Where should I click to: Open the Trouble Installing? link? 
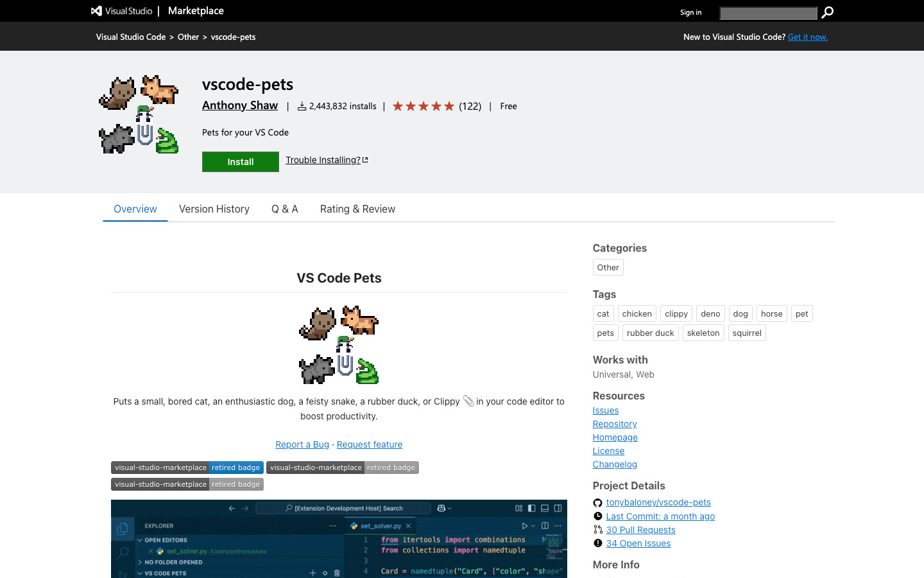[x=323, y=160]
